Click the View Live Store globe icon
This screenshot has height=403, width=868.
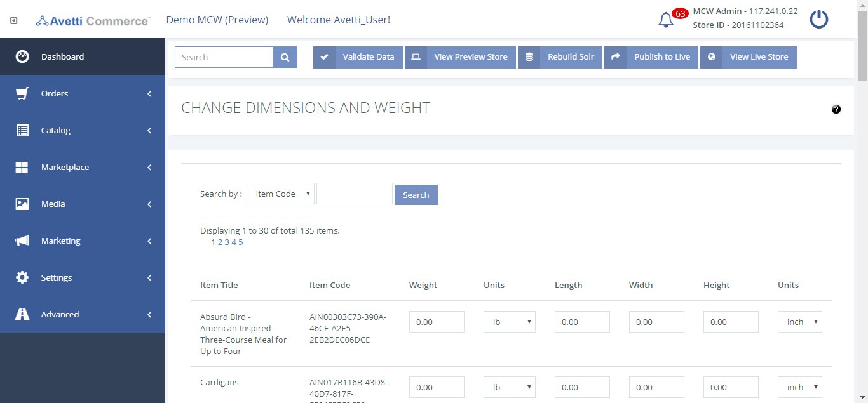coord(711,57)
